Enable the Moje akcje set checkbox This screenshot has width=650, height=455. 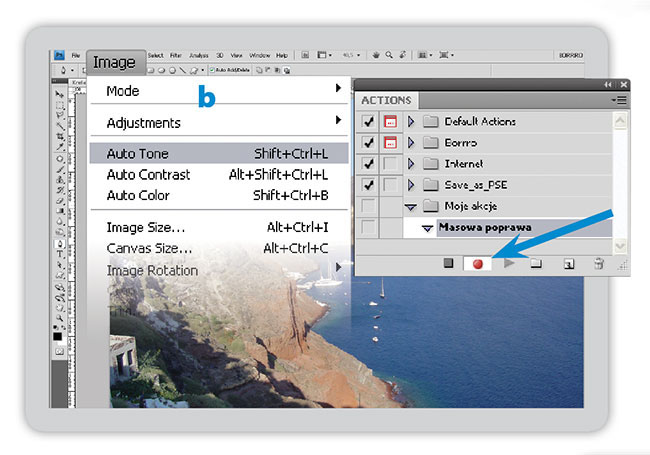(x=369, y=205)
